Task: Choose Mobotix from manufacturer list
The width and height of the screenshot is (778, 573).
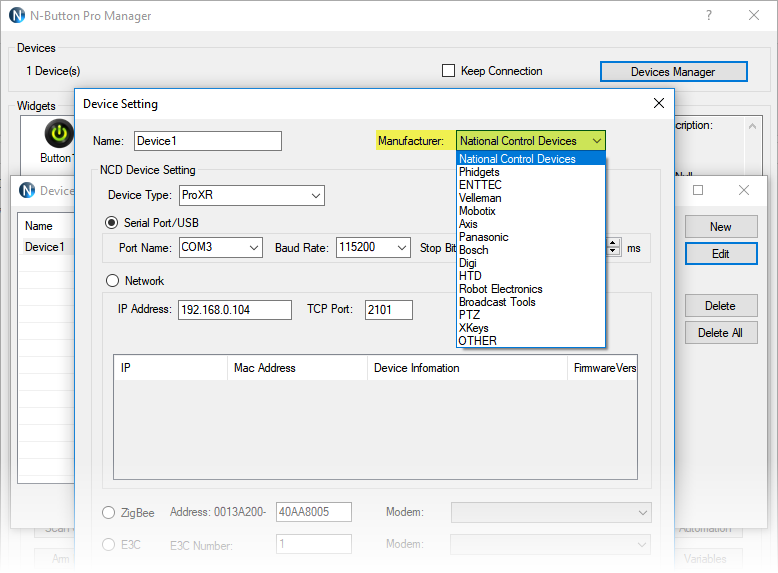Action: tap(530, 211)
